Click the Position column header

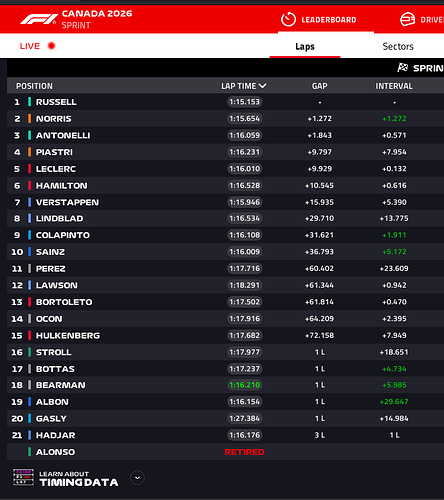[34, 86]
